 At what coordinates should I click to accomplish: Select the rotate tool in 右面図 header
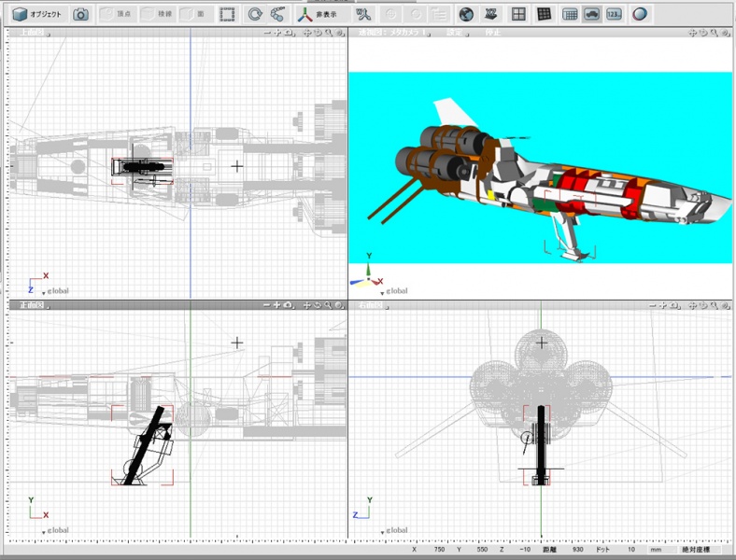pos(703,305)
